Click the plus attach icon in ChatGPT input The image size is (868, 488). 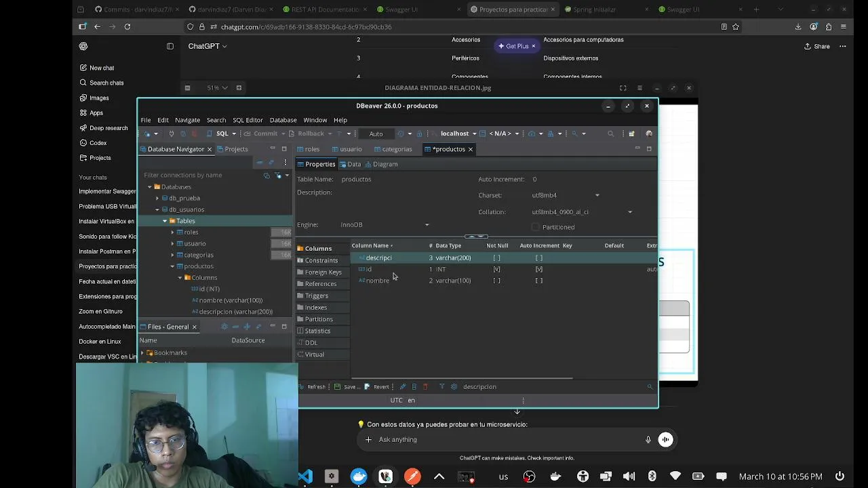pyautogui.click(x=368, y=439)
